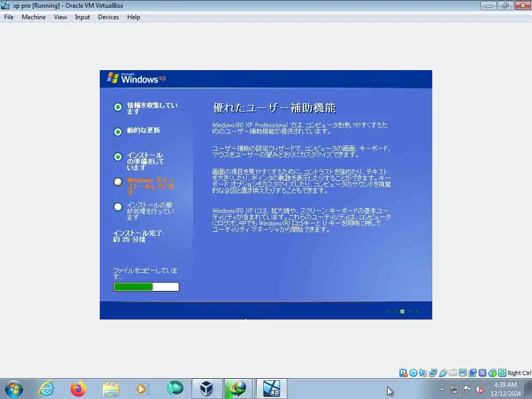Image resolution: width=532 pixels, height=399 pixels.
Task: Click the recording indicator icon
Action: 472,373
